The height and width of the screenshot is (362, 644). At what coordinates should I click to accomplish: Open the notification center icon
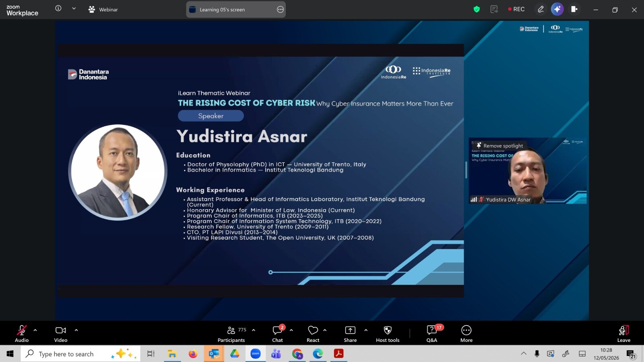click(631, 354)
